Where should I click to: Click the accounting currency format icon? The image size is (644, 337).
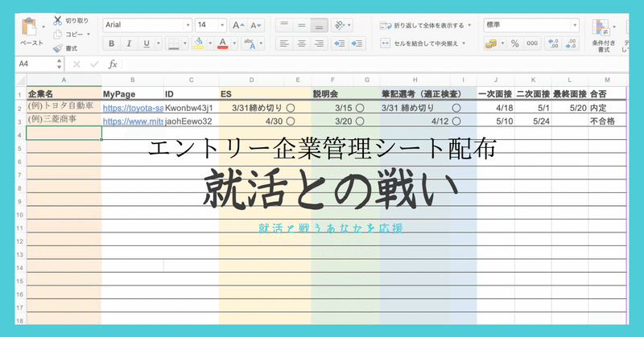click(491, 43)
